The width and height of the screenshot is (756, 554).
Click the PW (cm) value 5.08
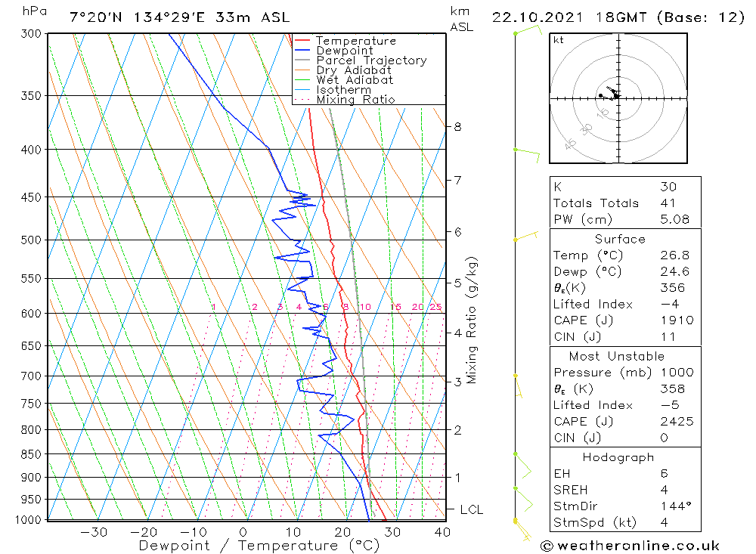(674, 219)
